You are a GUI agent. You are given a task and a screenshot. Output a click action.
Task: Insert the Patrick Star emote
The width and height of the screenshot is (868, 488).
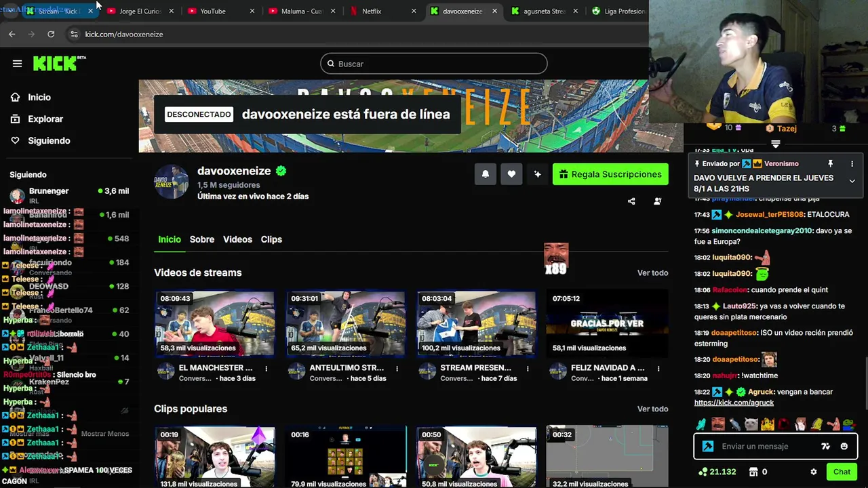pyautogui.click(x=834, y=424)
